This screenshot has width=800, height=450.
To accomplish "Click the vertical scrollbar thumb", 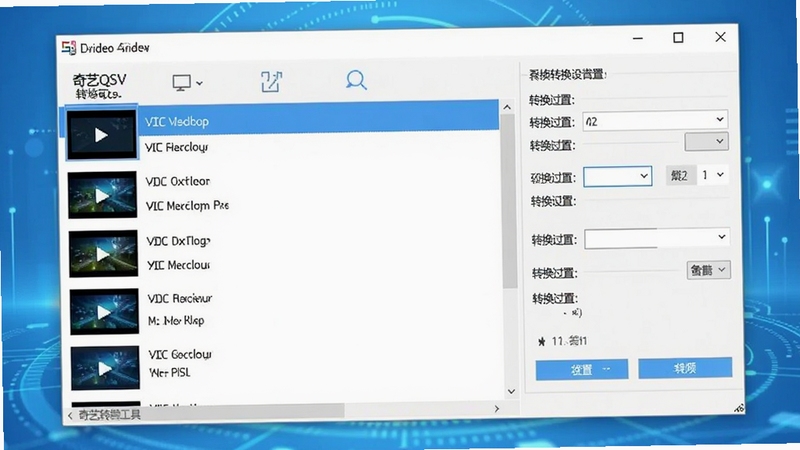I will click(x=508, y=202).
